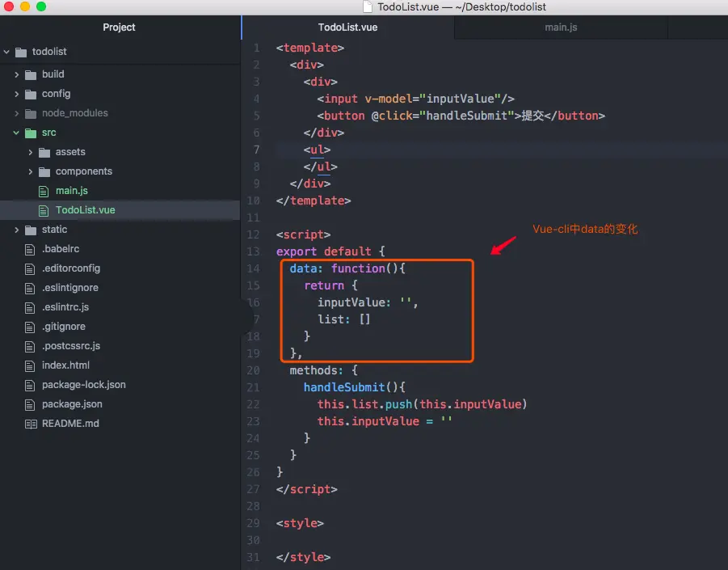Click the README.md book icon
This screenshot has width=728, height=570.
[x=31, y=424]
